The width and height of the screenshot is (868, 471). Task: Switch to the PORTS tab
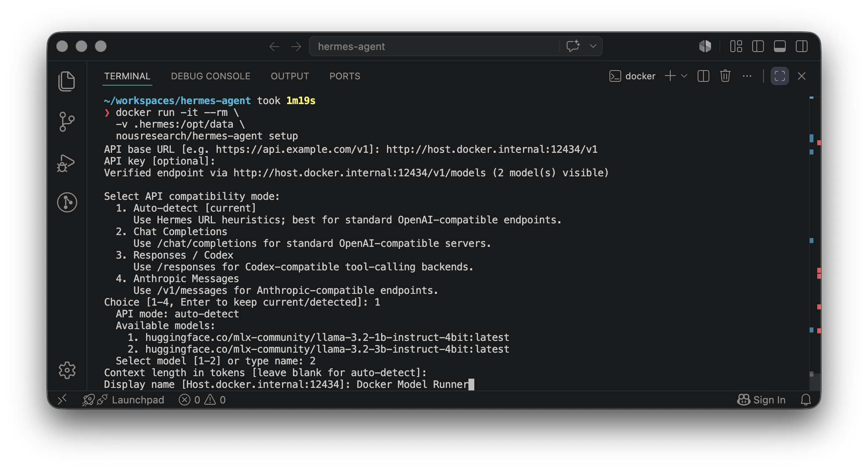click(345, 76)
